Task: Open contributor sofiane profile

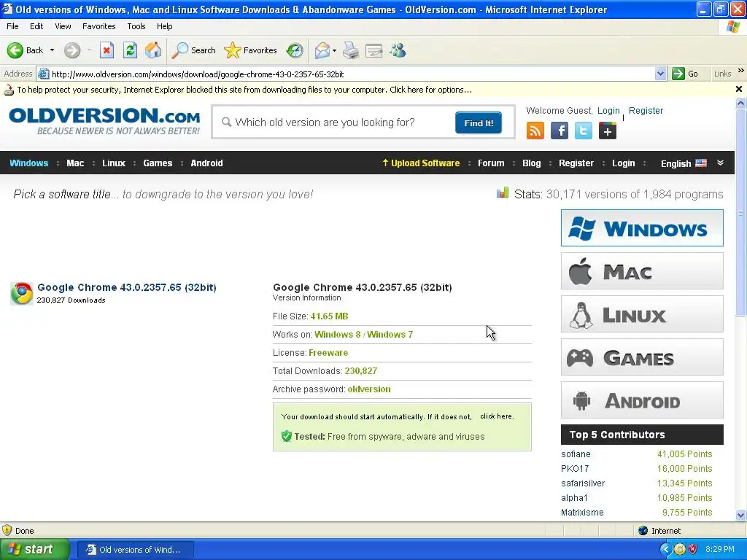Action: [x=576, y=454]
